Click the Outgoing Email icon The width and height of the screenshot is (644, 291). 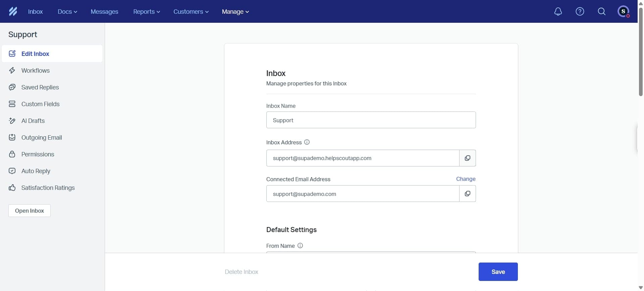[x=12, y=137]
